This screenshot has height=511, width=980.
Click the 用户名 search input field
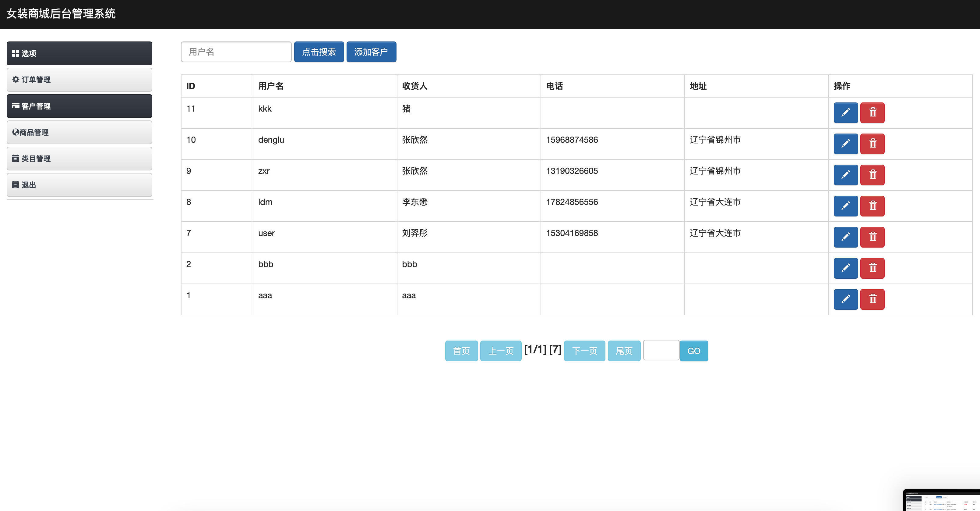coord(236,52)
